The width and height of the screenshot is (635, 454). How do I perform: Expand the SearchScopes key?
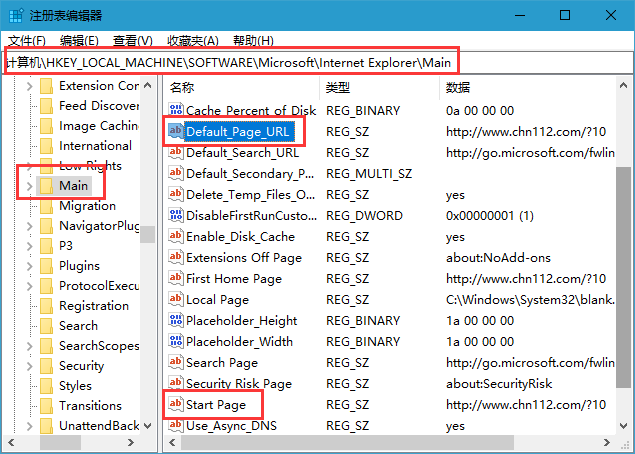29,346
